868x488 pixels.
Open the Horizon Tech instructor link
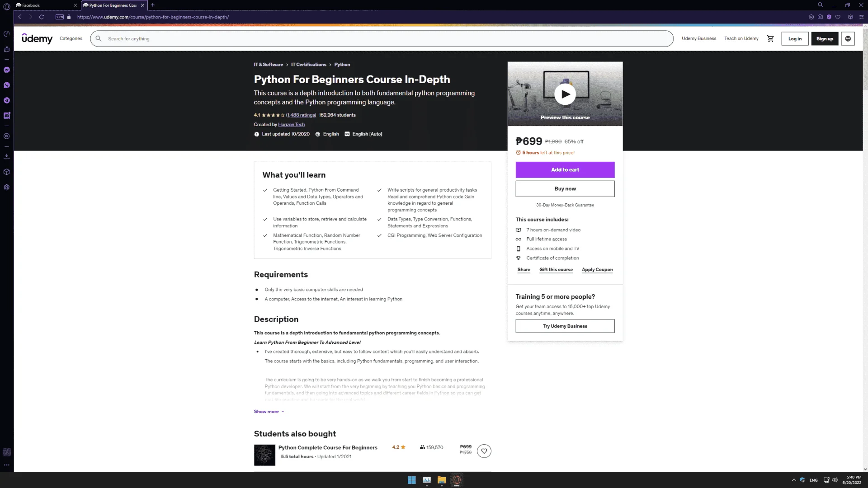tap(291, 125)
